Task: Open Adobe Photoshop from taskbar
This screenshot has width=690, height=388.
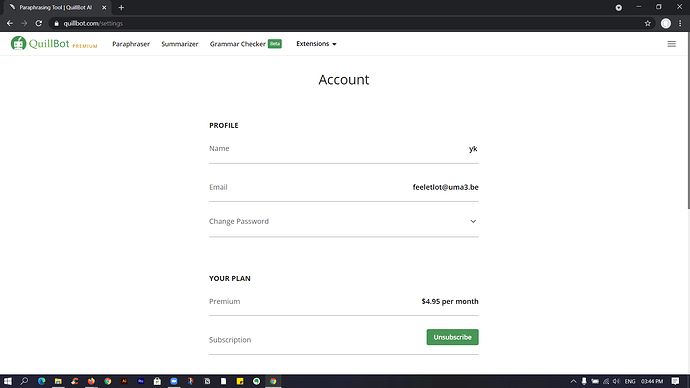Action: 141,381
